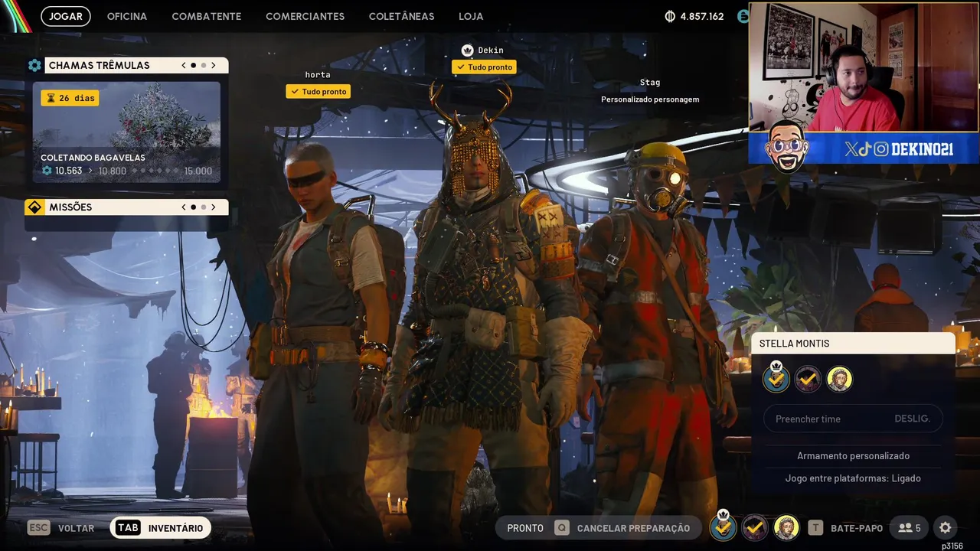This screenshot has height=551, width=980.
Task: Click the 26 dias timer badge
Action: pyautogui.click(x=70, y=98)
